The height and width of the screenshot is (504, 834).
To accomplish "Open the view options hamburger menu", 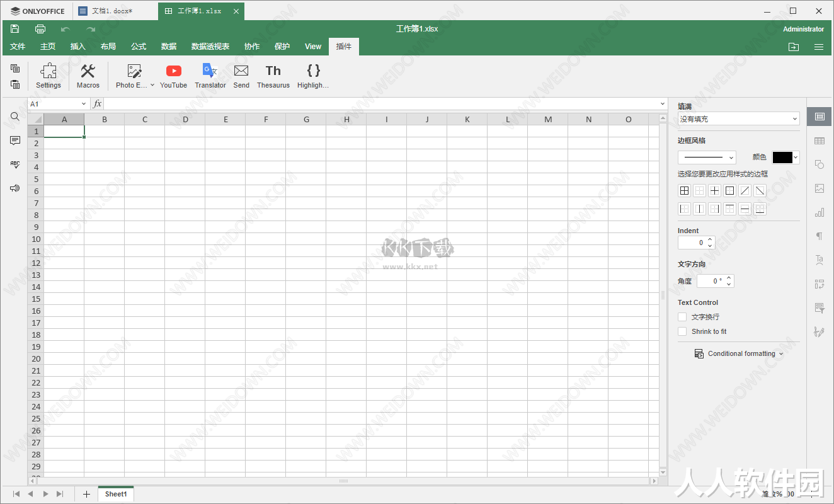I will point(819,47).
